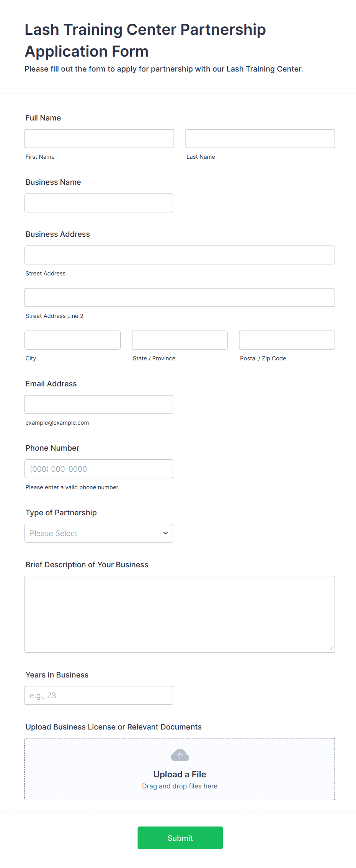The height and width of the screenshot is (868, 356).
Task: Click the cloud upload icon
Action: 180,755
